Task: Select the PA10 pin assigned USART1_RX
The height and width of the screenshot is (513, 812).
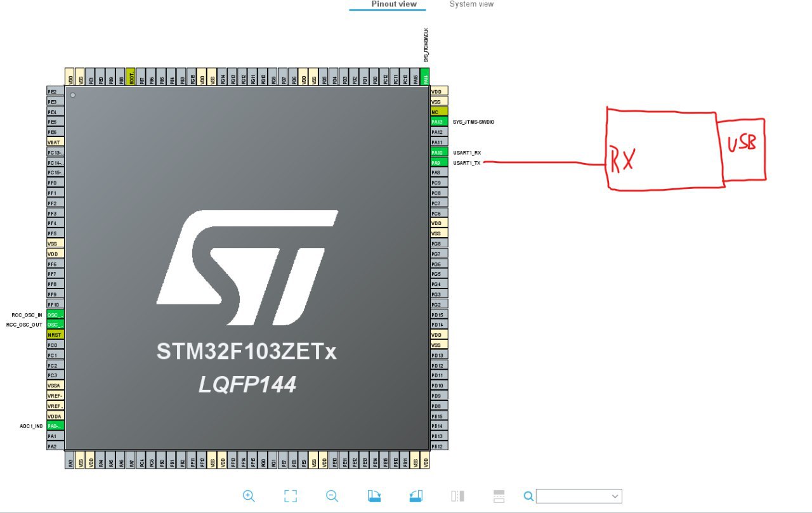Action: [439, 152]
